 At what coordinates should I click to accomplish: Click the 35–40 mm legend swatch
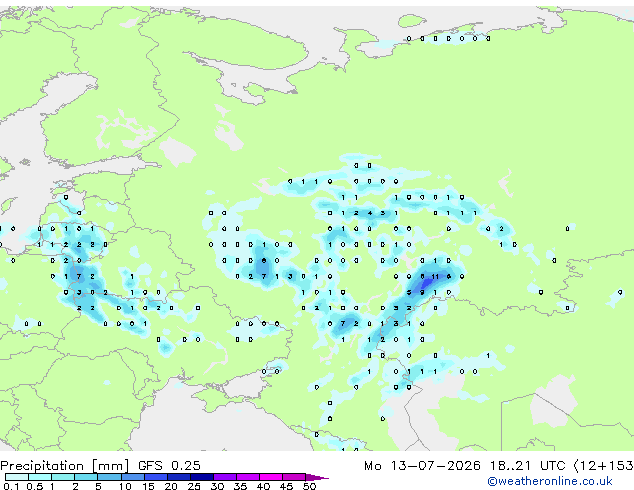248,477
